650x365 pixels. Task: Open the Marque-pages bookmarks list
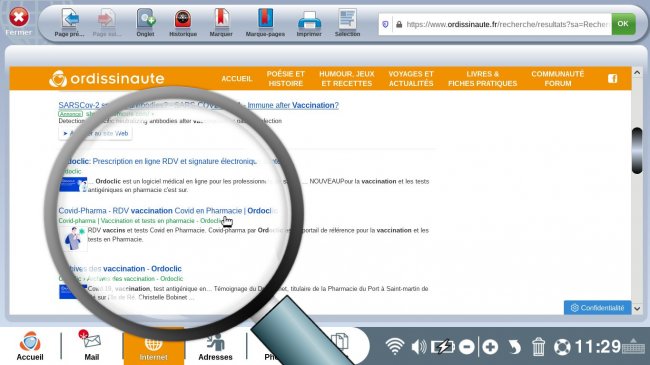coord(265,23)
